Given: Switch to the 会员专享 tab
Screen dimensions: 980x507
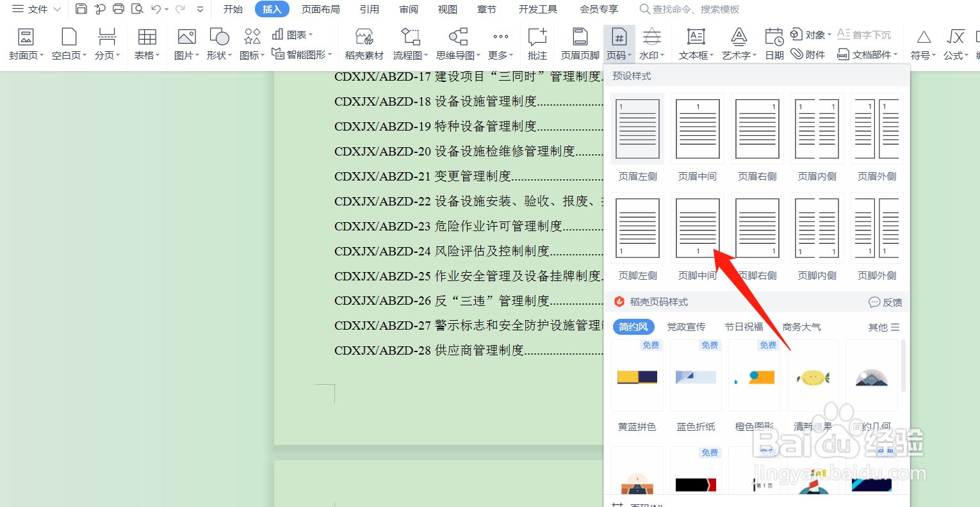Looking at the screenshot, I should pos(599,9).
